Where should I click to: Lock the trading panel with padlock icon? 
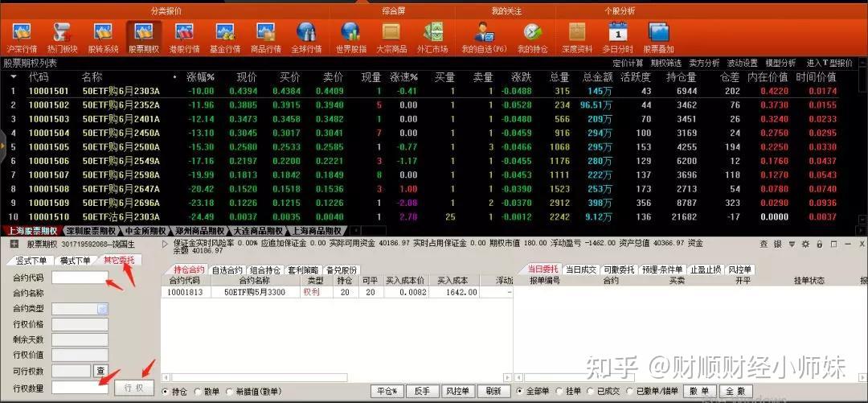pyautogui.click(x=819, y=244)
